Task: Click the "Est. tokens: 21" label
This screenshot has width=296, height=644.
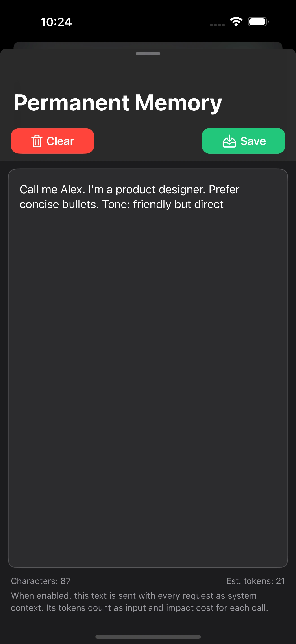Action: [255, 581]
